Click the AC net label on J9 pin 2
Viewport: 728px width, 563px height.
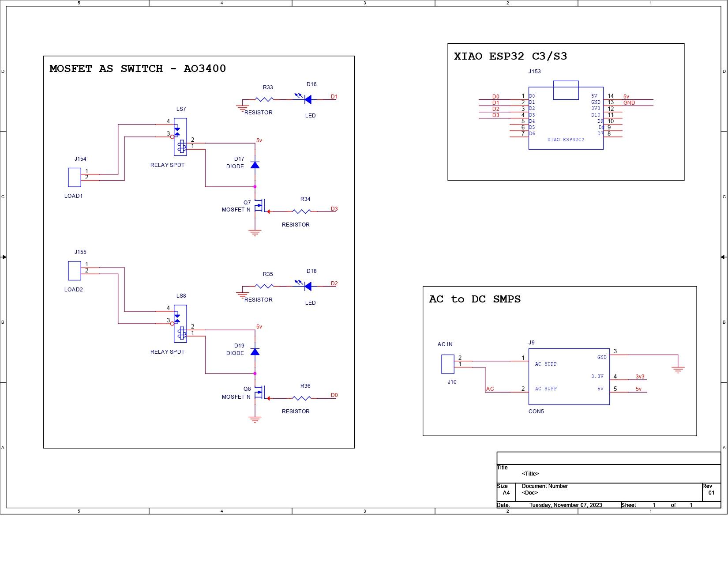pyautogui.click(x=490, y=389)
